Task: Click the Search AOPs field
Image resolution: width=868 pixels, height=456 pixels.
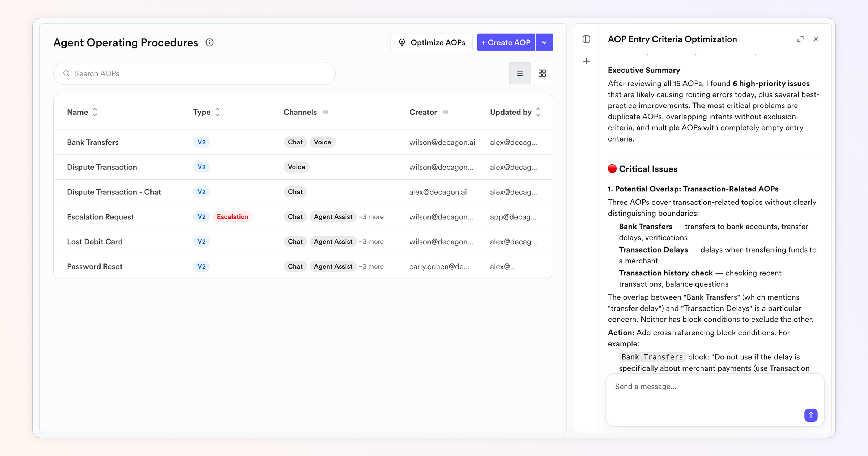Action: coord(194,73)
